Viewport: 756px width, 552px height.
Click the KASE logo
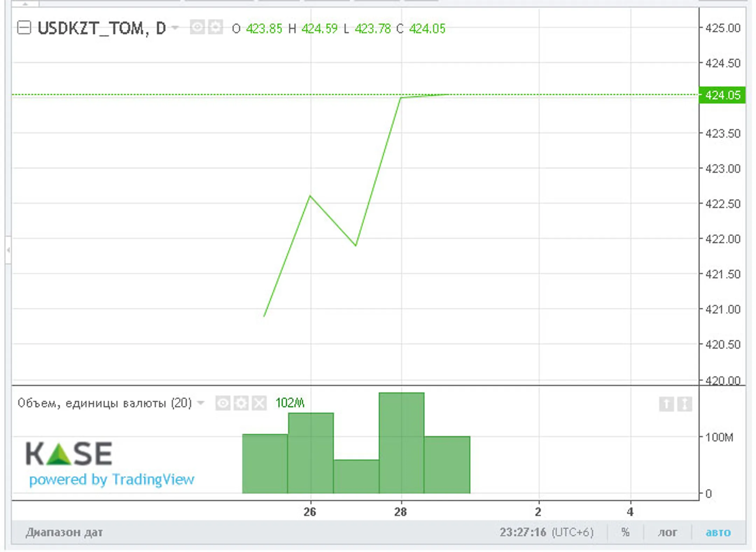tap(69, 454)
